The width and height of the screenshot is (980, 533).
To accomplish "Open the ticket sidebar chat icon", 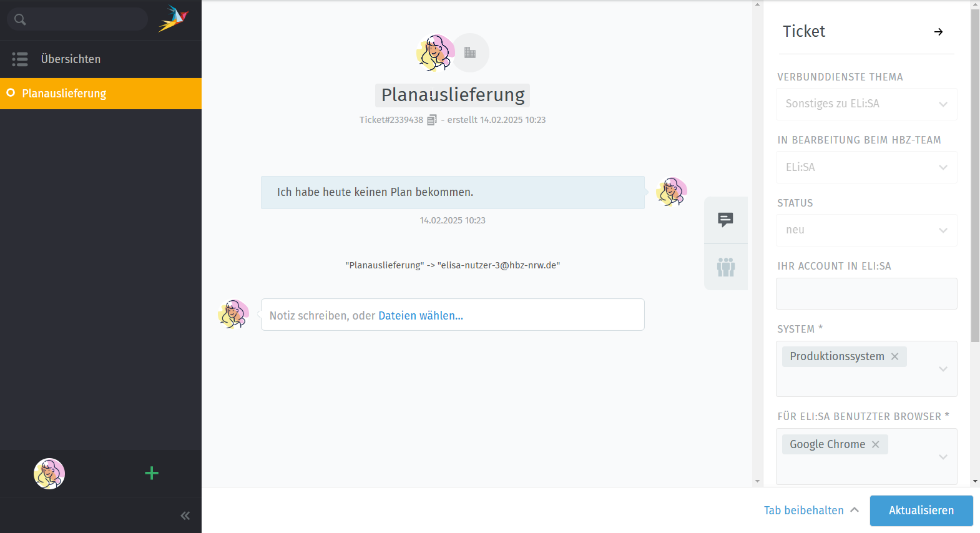I will [725, 220].
